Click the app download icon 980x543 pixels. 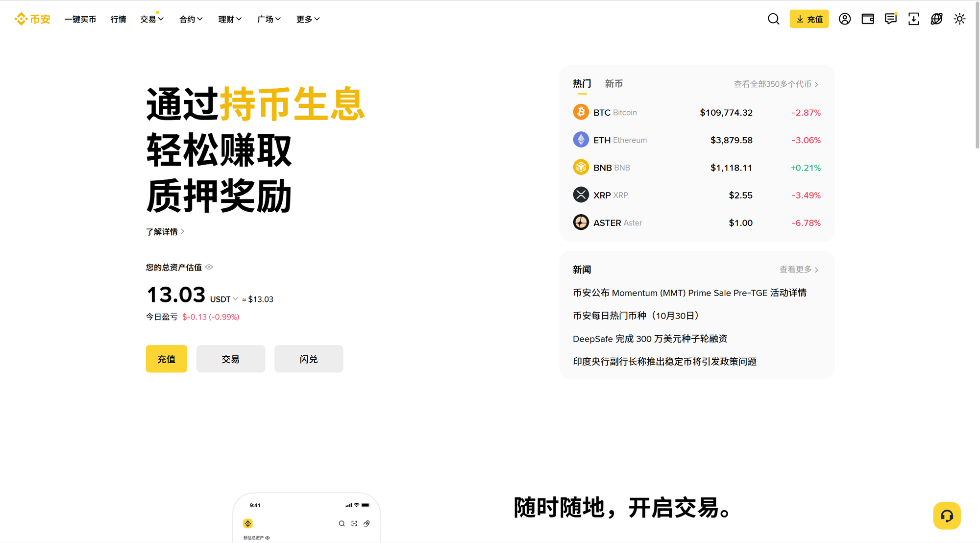(x=913, y=19)
